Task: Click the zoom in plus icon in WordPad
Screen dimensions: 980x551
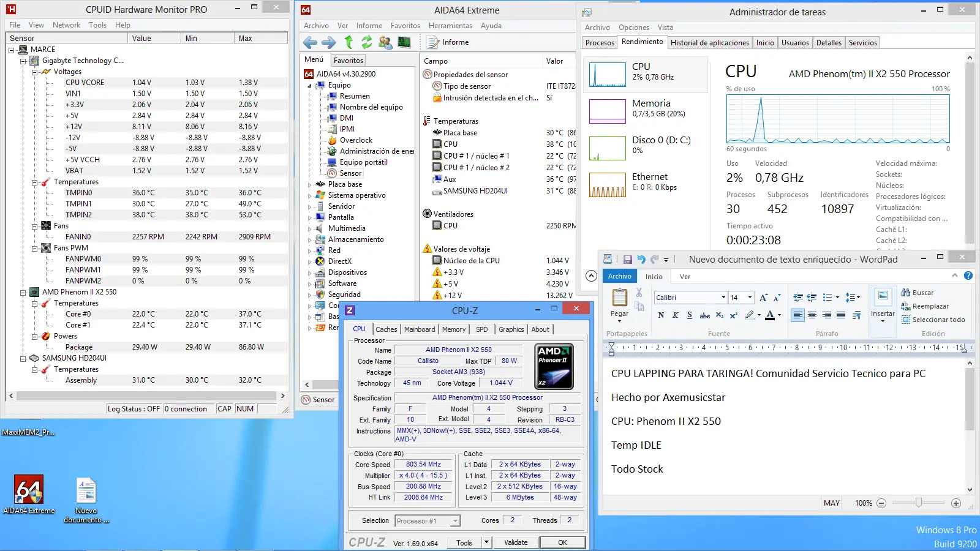Action: coord(956,503)
